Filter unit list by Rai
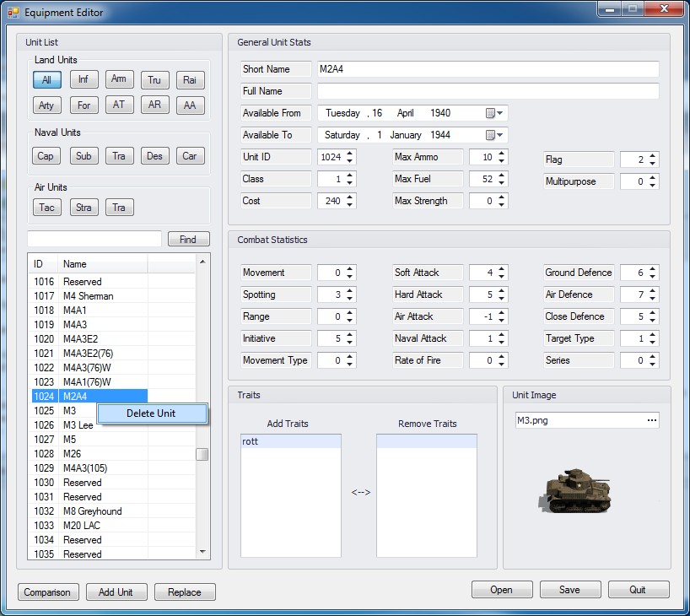 pos(190,80)
